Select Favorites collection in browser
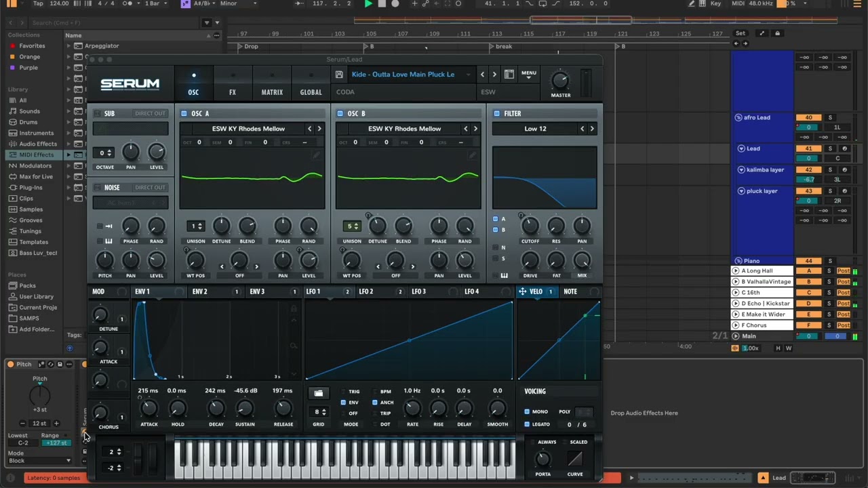868x488 pixels. pos(32,46)
